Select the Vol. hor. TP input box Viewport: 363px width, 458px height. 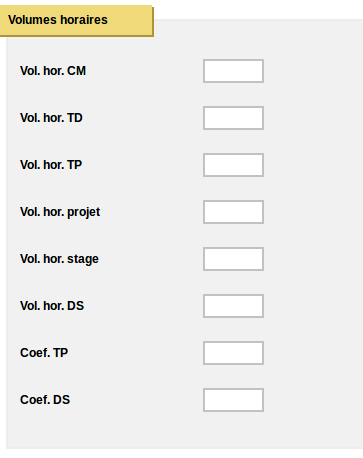tap(233, 165)
